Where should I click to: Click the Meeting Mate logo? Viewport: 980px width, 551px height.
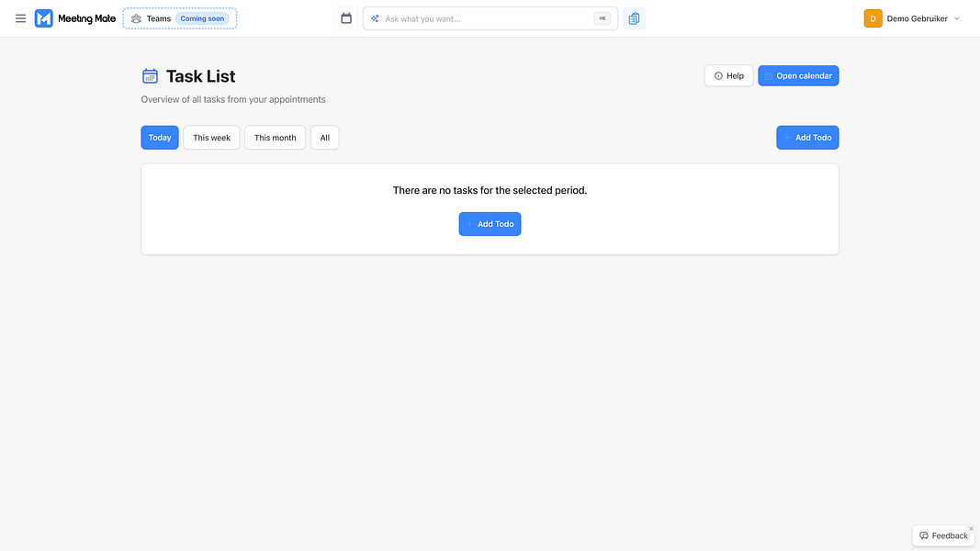tap(75, 18)
